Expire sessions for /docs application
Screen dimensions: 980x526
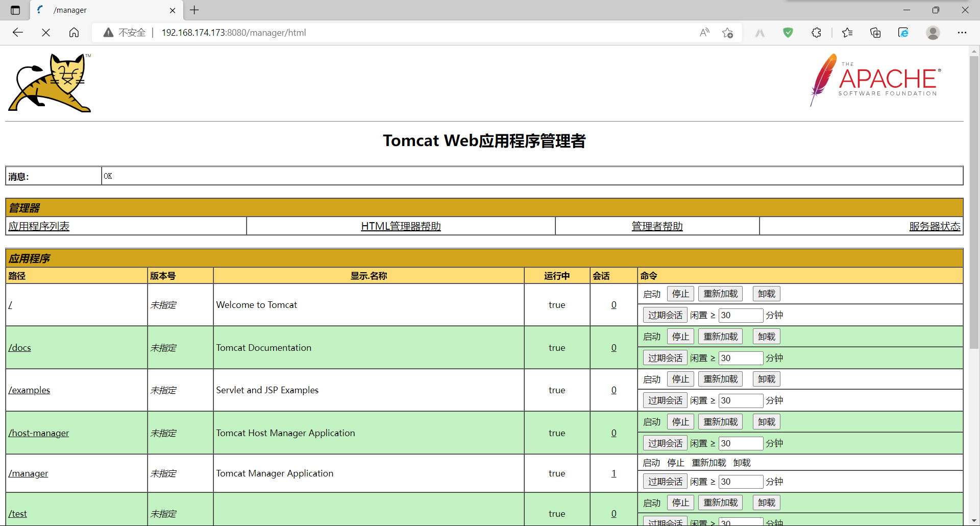coord(665,358)
